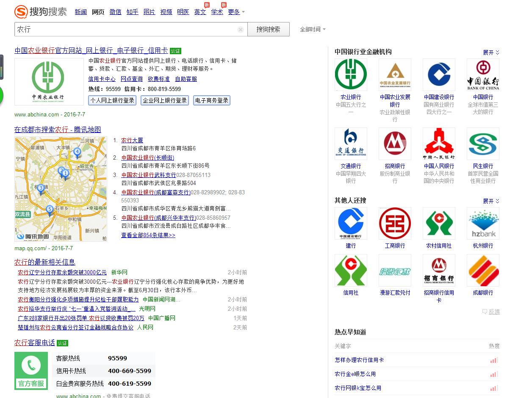Click the 交通银行 logo icon
This screenshot has height=398, width=532.
click(351, 144)
